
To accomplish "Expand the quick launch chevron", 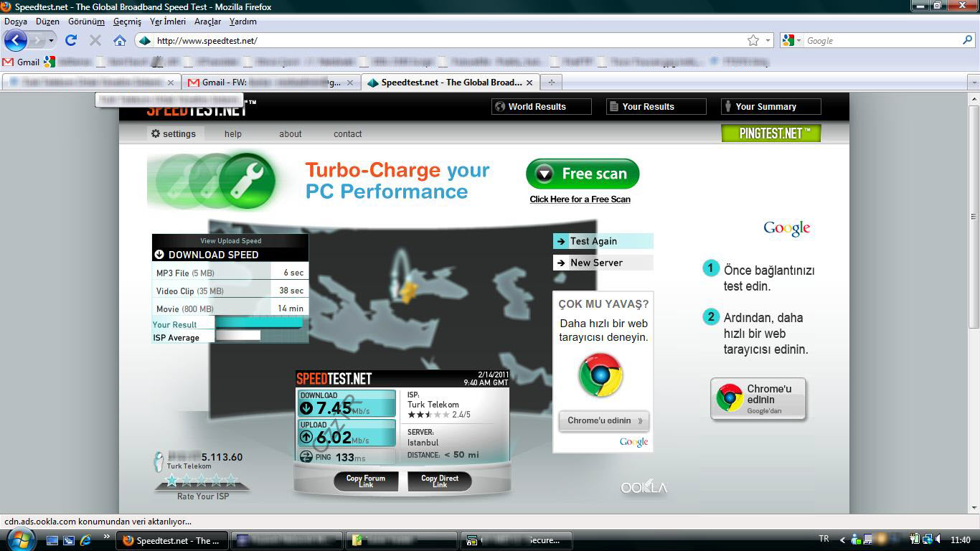I will tap(107, 536).
